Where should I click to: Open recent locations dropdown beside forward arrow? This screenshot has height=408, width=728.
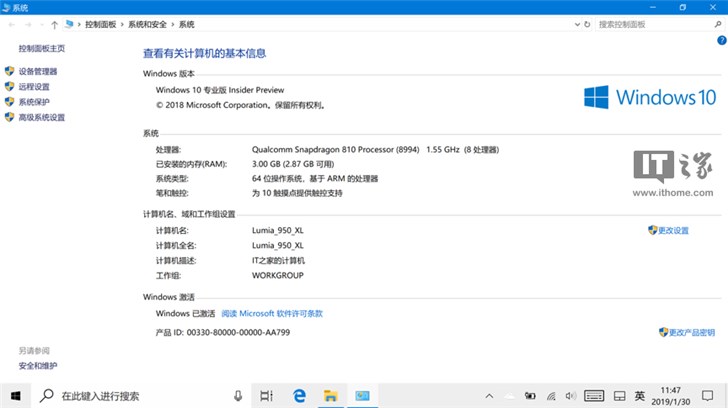click(x=42, y=25)
